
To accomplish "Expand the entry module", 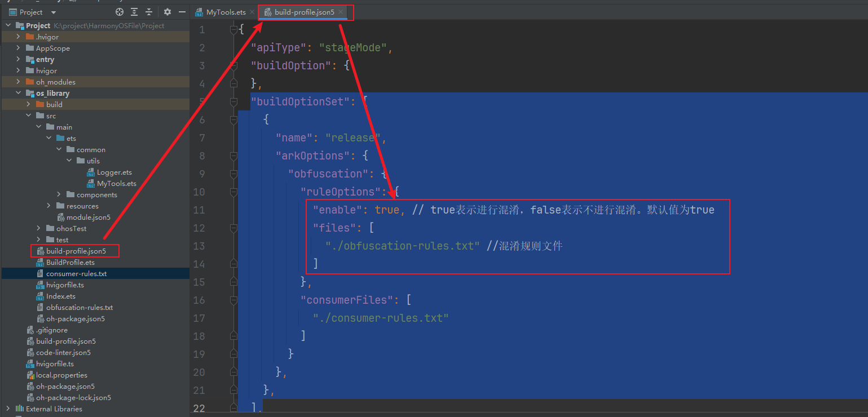I will pos(19,59).
